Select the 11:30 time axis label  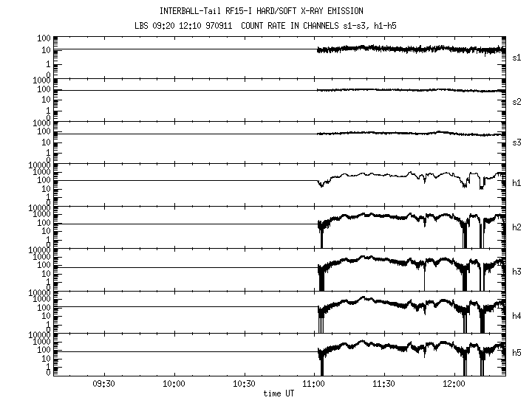tap(384, 385)
